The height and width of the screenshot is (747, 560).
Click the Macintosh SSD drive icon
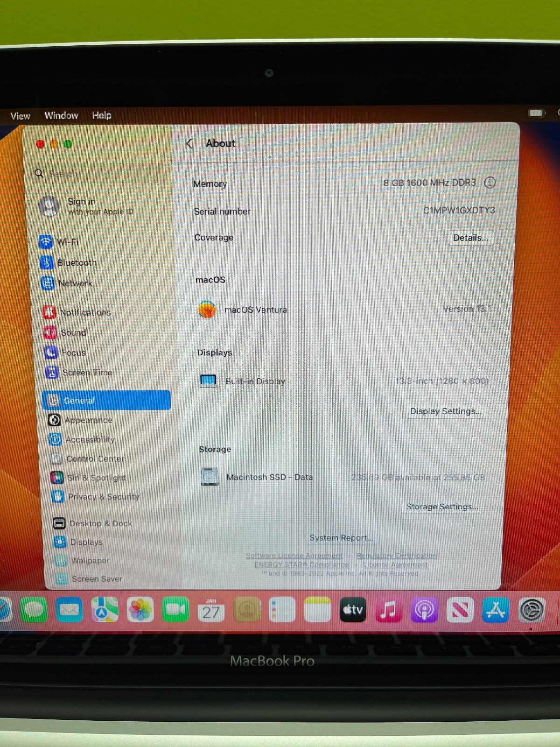[x=210, y=477]
